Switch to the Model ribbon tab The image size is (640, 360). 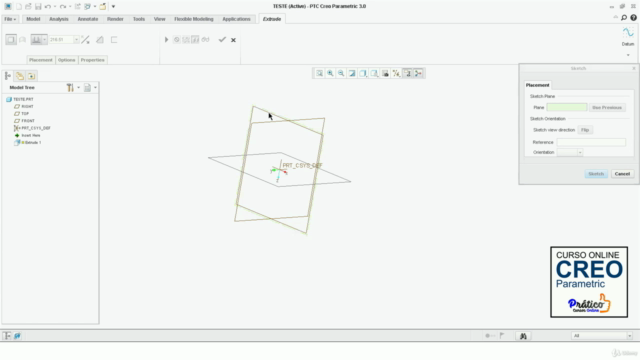pos(33,19)
